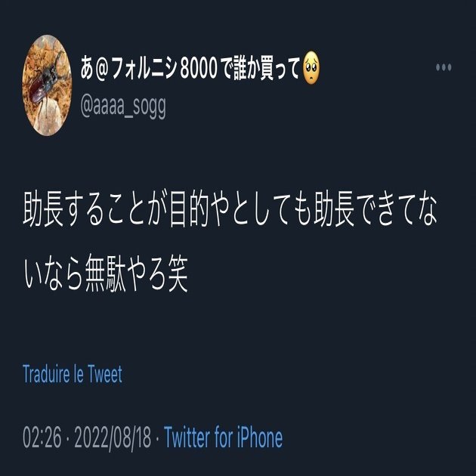
Task: Click the pleading face emoji in the name
Action: coord(311,68)
